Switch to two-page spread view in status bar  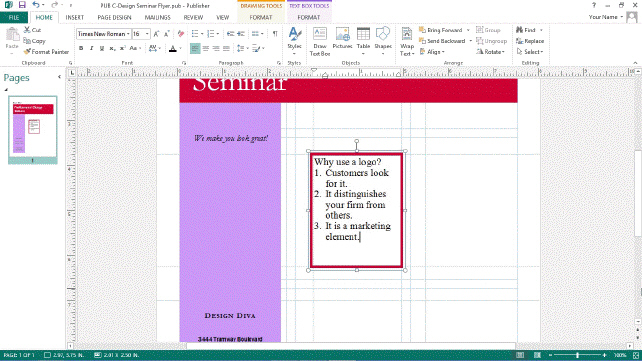[537, 355]
